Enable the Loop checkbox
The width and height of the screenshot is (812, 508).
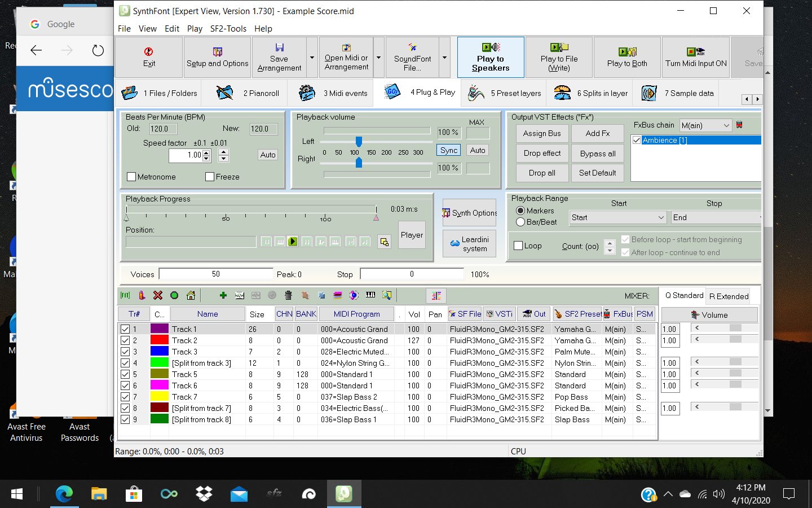(518, 246)
